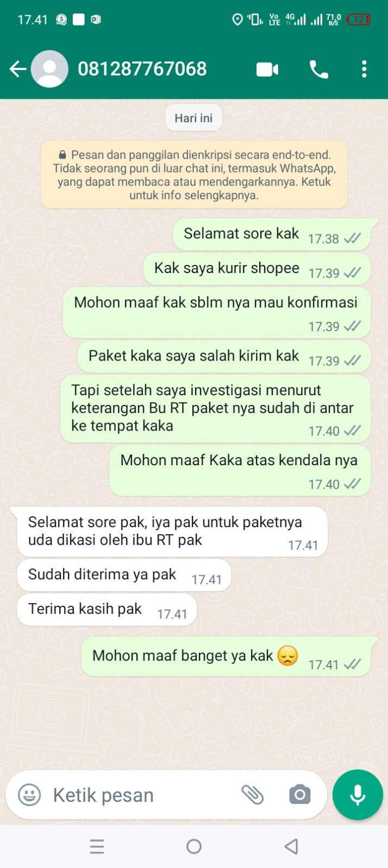Focus the Ketik pesan input field
Screen dimensions: 388x868
[140, 795]
